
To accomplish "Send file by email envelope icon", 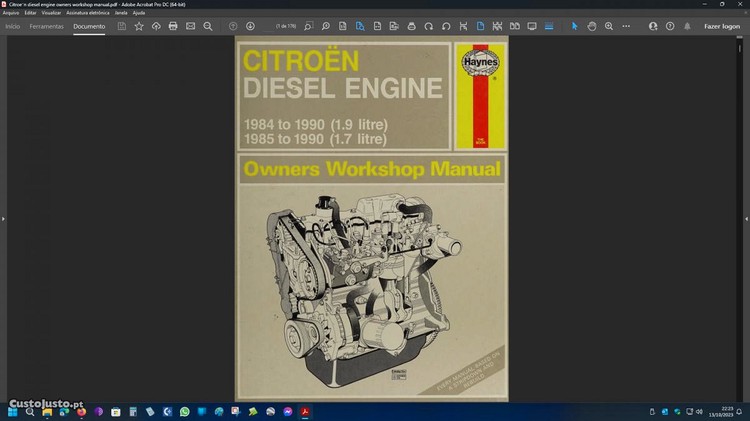I will tap(190, 26).
